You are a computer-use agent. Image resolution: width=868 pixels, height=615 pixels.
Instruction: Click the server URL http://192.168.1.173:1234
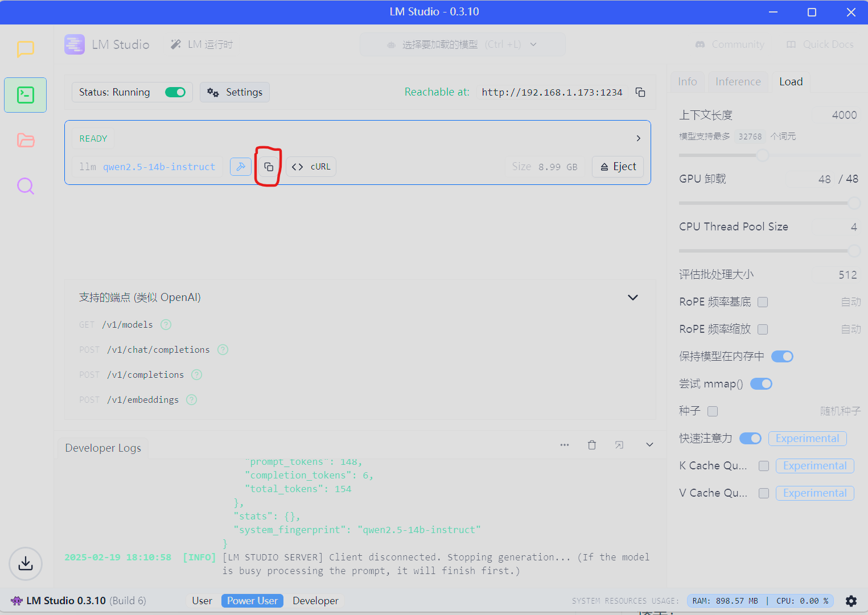552,92
